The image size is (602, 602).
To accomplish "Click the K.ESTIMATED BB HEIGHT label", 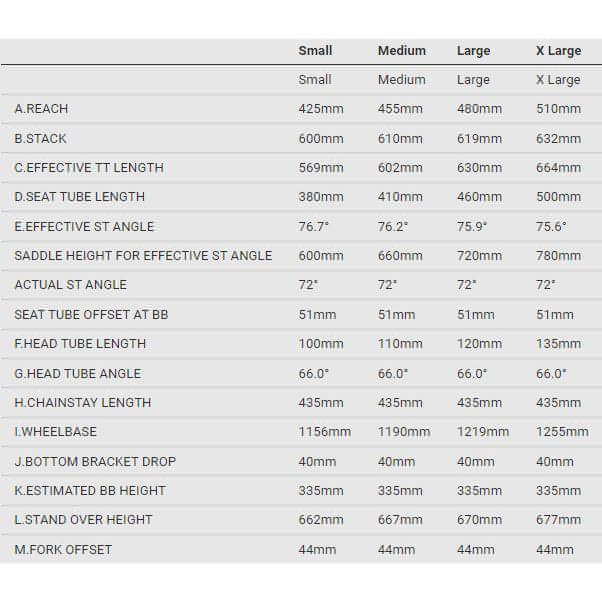I will click(x=90, y=491).
